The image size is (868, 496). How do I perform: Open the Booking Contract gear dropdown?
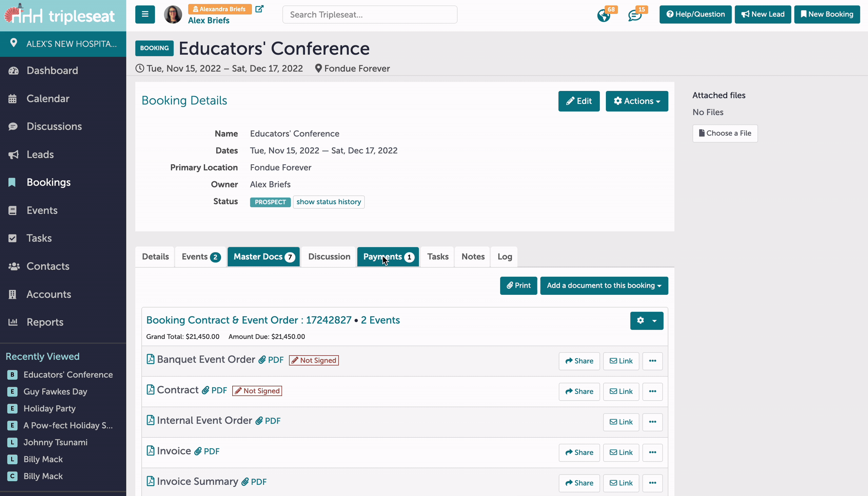(x=646, y=321)
